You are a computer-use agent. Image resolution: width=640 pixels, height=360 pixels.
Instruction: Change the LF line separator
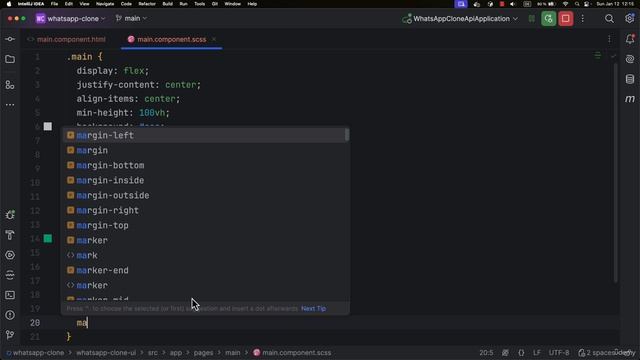537,353
